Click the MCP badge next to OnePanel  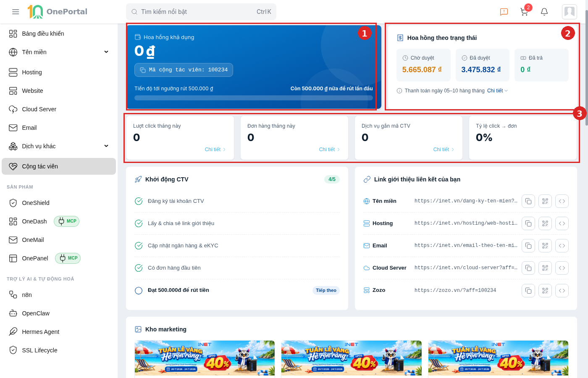pyautogui.click(x=68, y=258)
